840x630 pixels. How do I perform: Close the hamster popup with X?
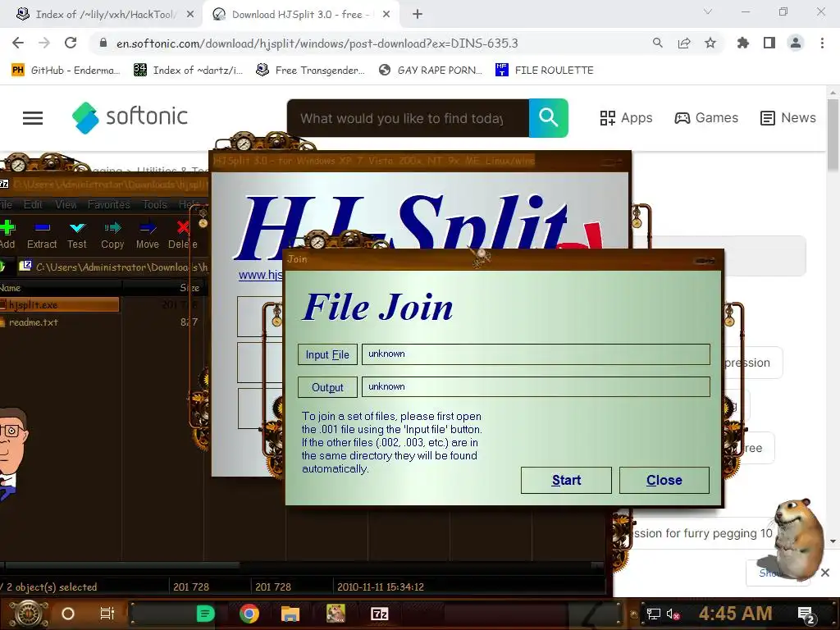[825, 573]
